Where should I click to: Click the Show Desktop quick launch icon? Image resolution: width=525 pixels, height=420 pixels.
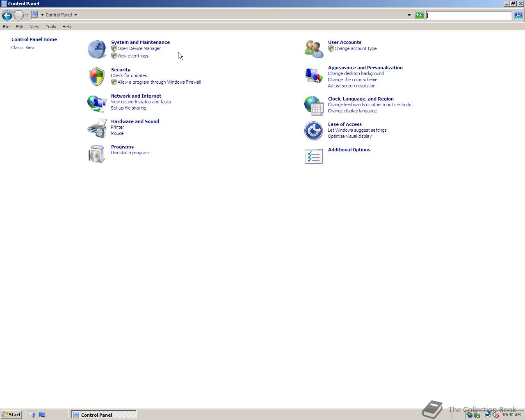tap(42, 415)
